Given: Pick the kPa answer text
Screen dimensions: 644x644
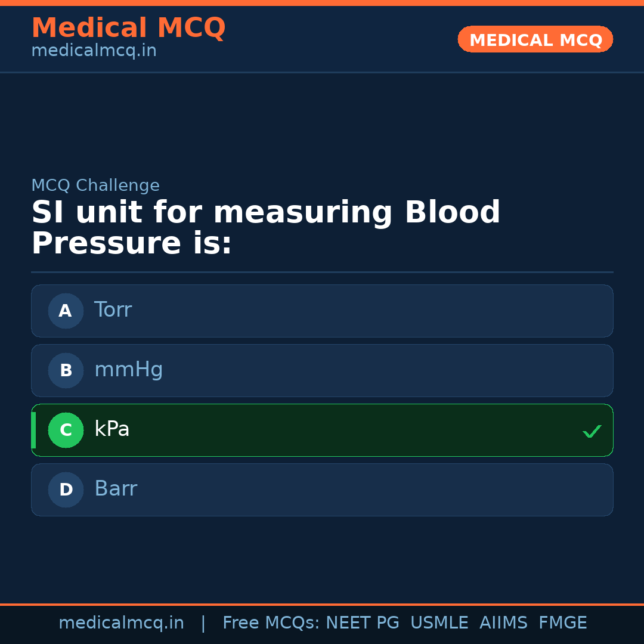Looking at the screenshot, I should click(112, 429).
